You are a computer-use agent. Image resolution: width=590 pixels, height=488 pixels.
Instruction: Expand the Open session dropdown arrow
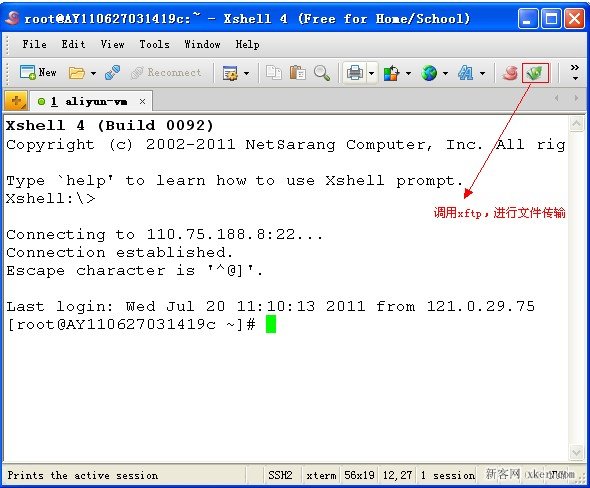click(x=93, y=73)
